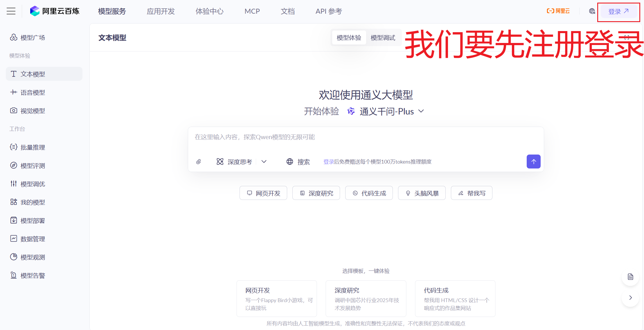Image resolution: width=644 pixels, height=330 pixels.
Task: Click the next templates arrow
Action: pos(630,298)
